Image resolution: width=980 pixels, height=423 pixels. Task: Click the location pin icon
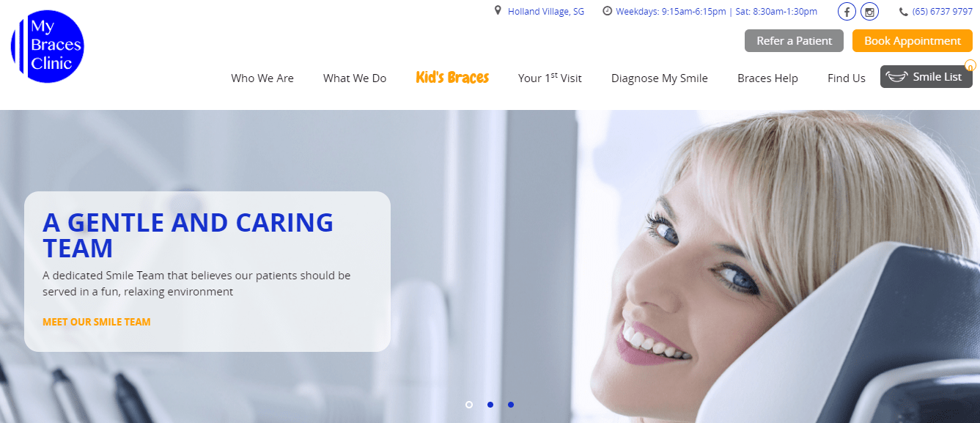[498, 11]
